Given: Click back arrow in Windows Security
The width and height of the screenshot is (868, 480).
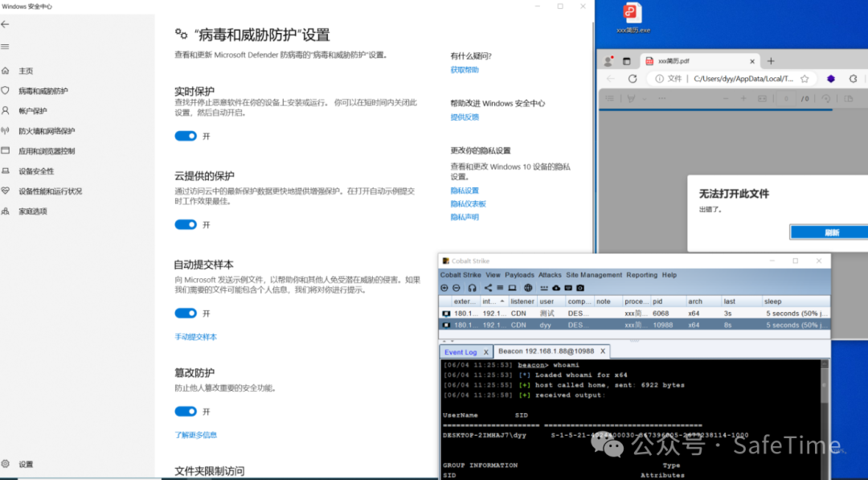Looking at the screenshot, I should click(x=5, y=24).
